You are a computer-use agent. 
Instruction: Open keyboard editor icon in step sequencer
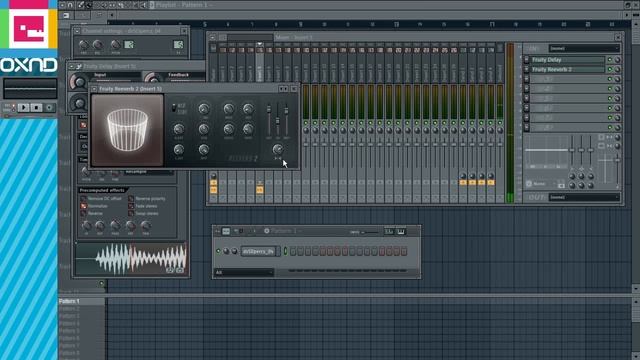[x=401, y=231]
